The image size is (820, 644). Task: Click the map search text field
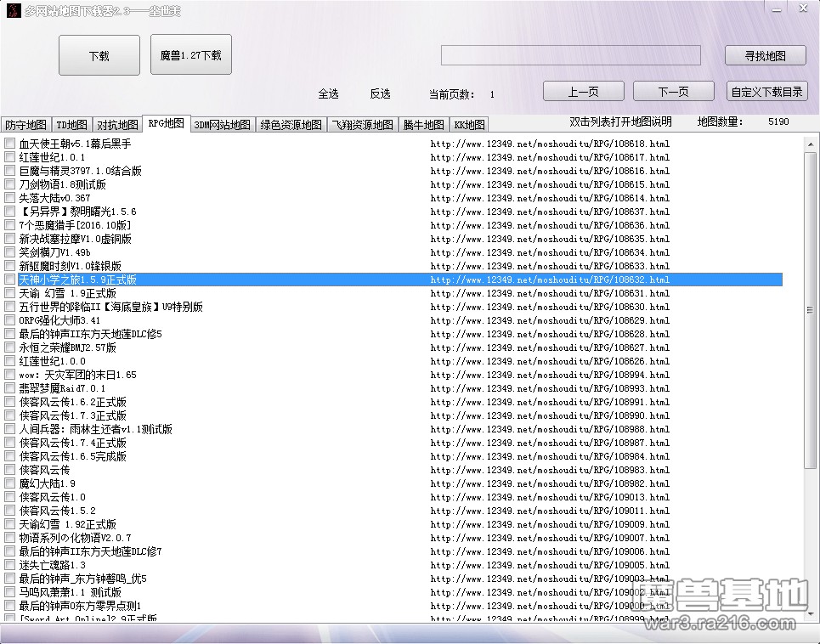coord(570,56)
